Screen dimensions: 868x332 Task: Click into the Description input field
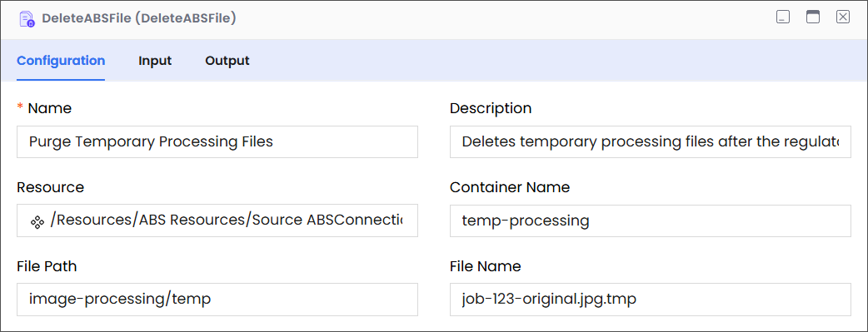(x=651, y=142)
